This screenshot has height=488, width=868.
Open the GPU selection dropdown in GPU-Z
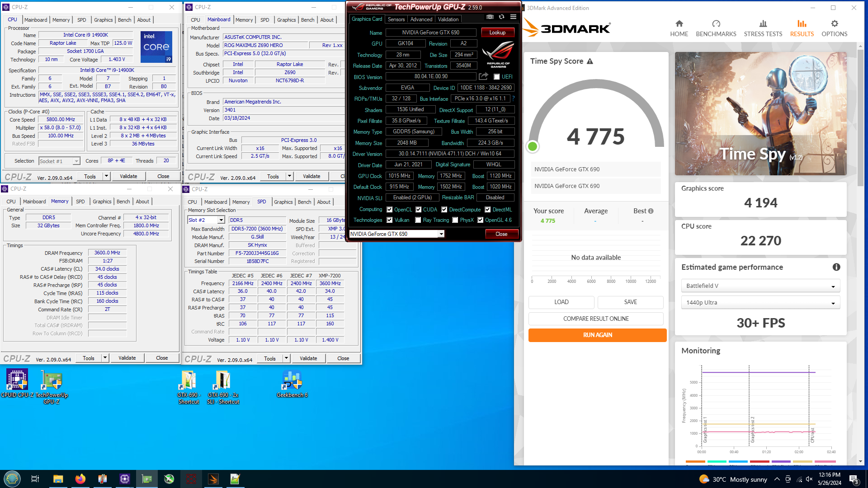(x=397, y=234)
